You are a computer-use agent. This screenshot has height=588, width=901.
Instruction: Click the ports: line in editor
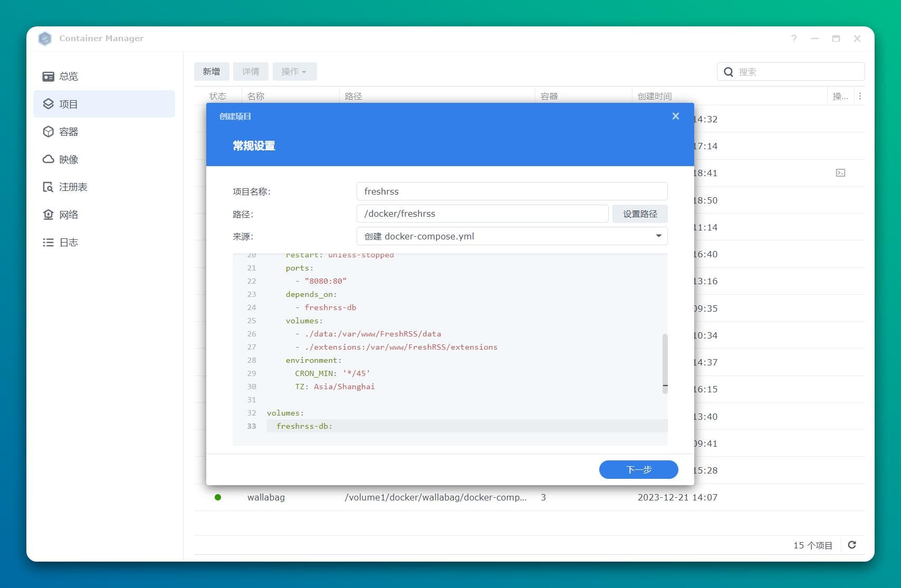click(300, 268)
